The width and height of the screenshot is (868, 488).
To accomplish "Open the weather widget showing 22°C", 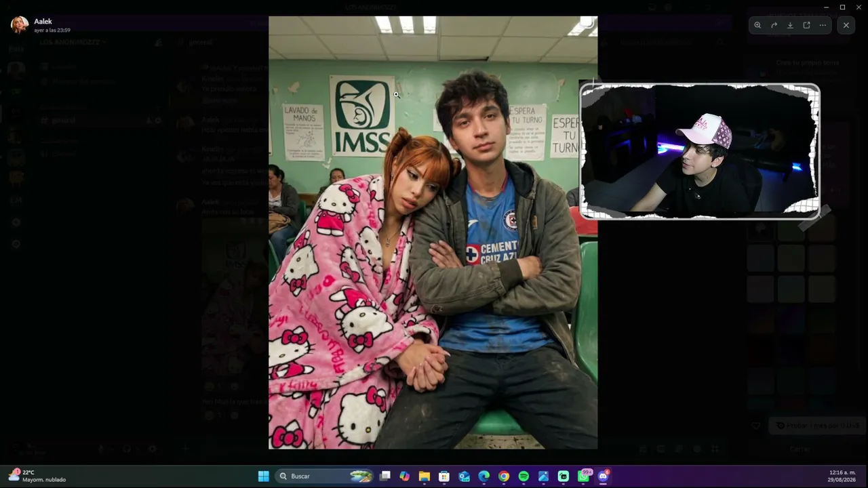I will coord(38,476).
